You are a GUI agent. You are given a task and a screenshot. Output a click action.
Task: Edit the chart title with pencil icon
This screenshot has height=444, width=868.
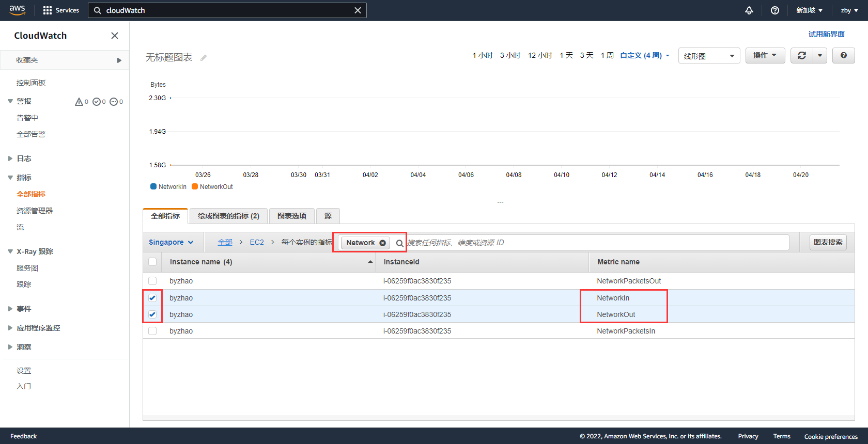[204, 58]
